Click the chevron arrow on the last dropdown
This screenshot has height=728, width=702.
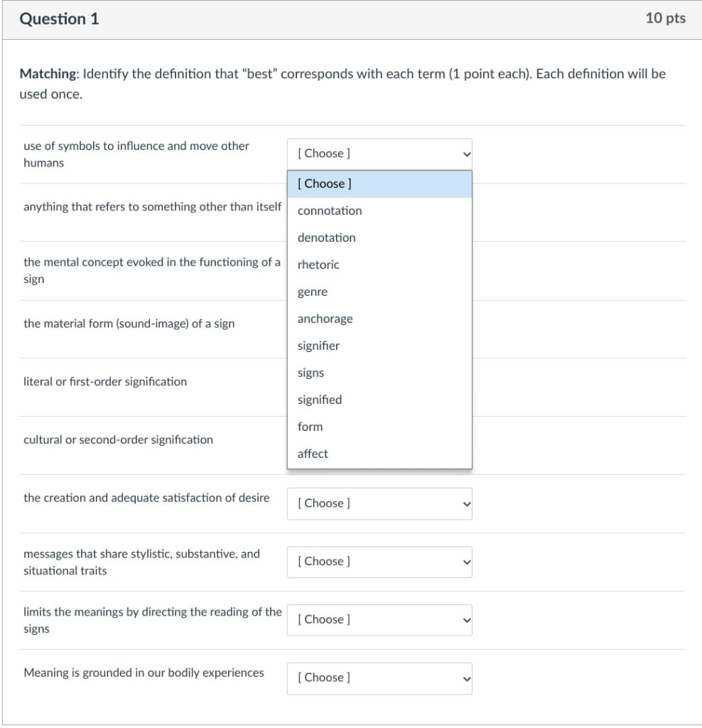point(467,679)
